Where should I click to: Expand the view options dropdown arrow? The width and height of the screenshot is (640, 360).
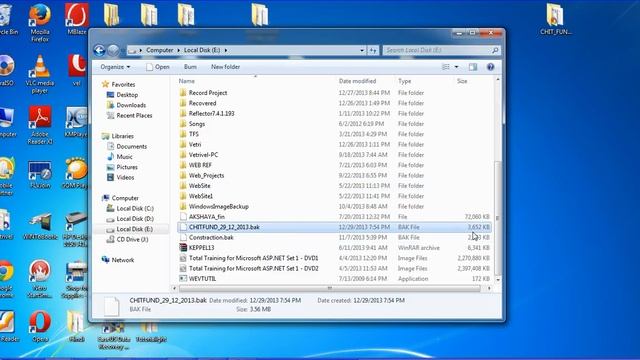[456, 67]
